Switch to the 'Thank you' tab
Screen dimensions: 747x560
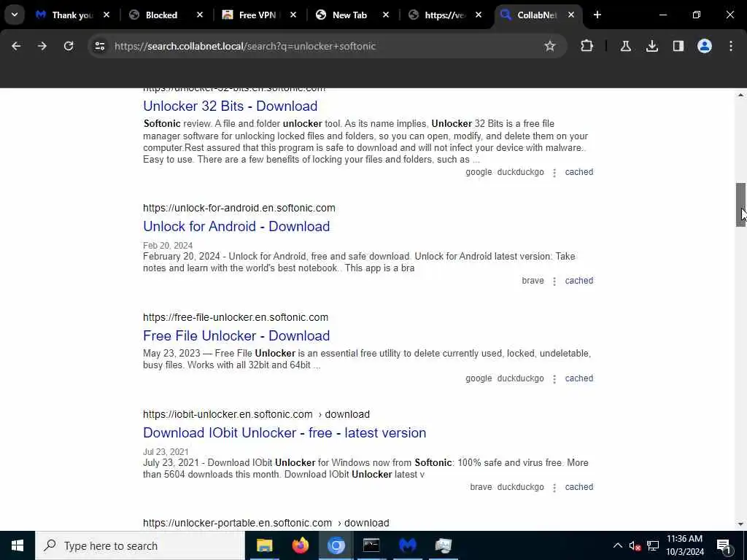pyautogui.click(x=72, y=15)
